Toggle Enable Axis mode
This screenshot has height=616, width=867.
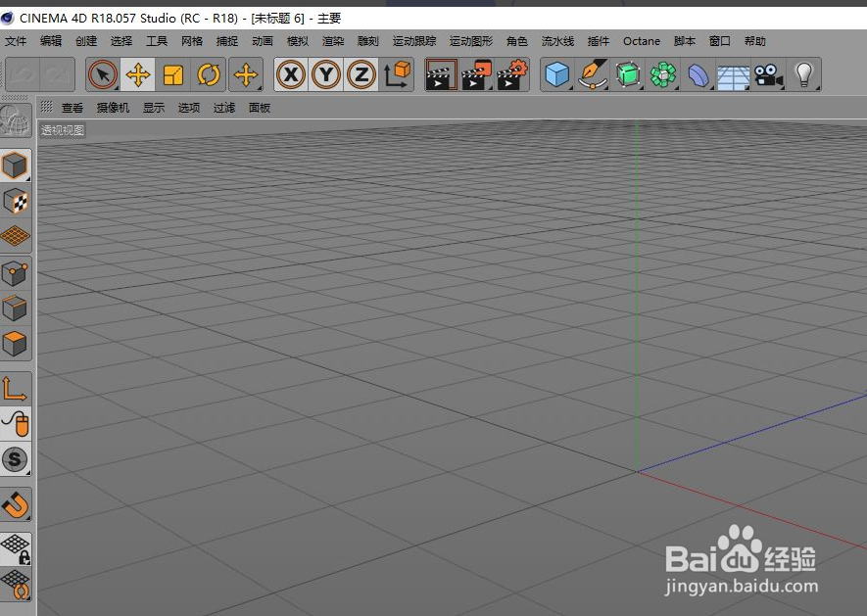16,389
